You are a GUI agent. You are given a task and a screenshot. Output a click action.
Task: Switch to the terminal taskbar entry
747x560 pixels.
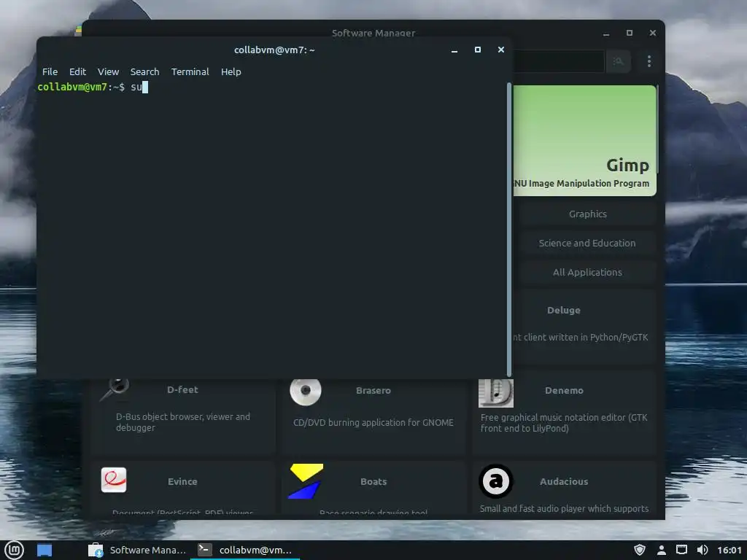coord(245,550)
